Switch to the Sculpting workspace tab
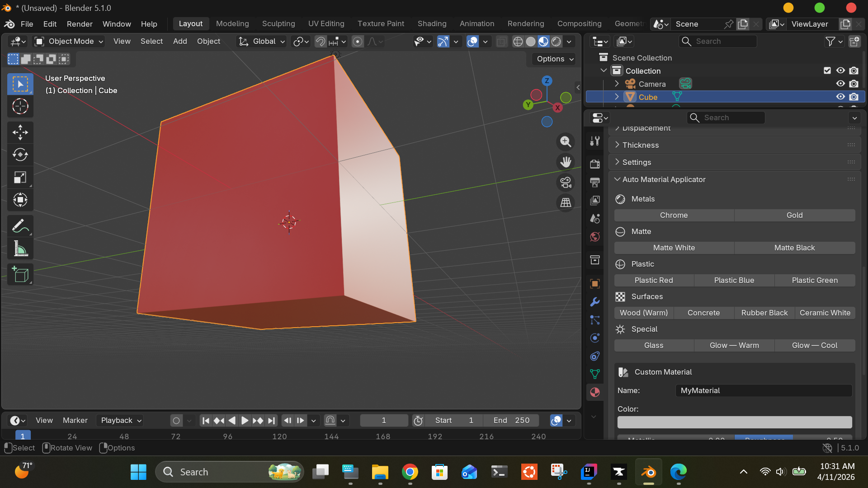The height and width of the screenshot is (488, 868). [278, 23]
